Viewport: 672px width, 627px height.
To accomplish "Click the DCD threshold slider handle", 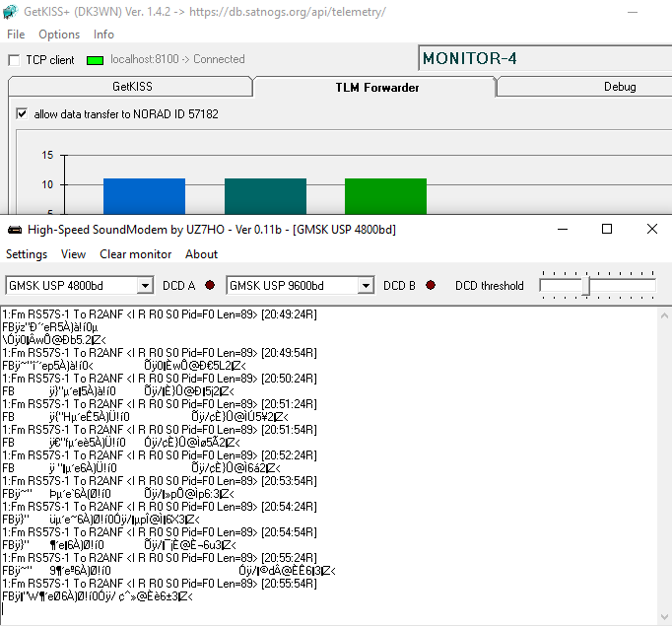I will pyautogui.click(x=586, y=286).
